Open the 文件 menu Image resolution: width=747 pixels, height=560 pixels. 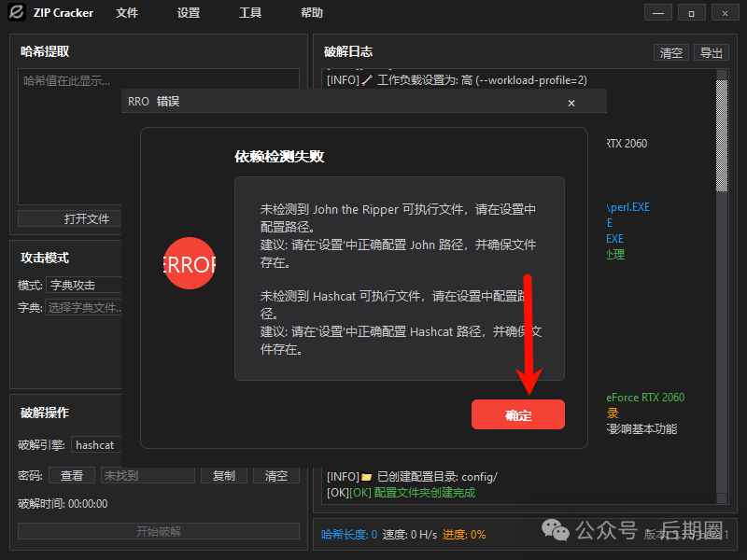[127, 12]
